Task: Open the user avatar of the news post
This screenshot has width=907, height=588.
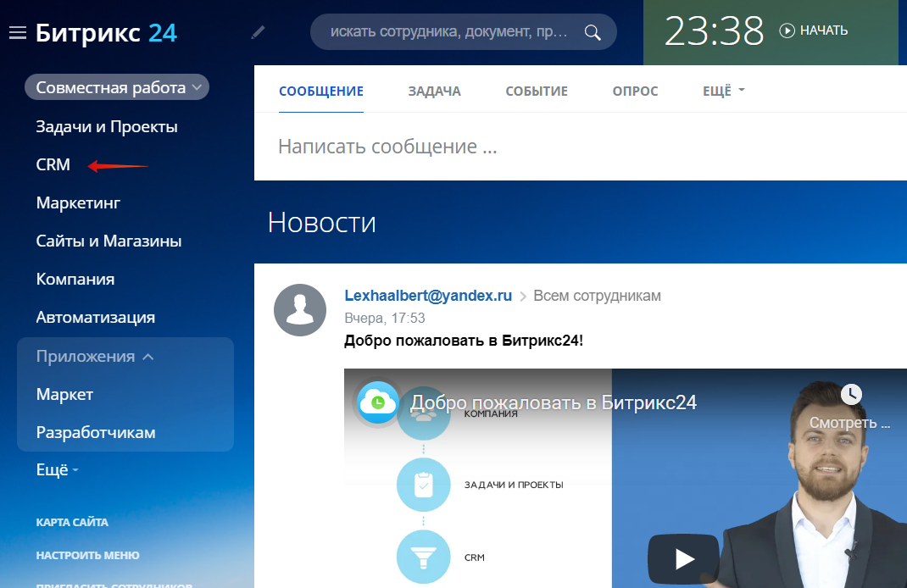Action: click(299, 310)
